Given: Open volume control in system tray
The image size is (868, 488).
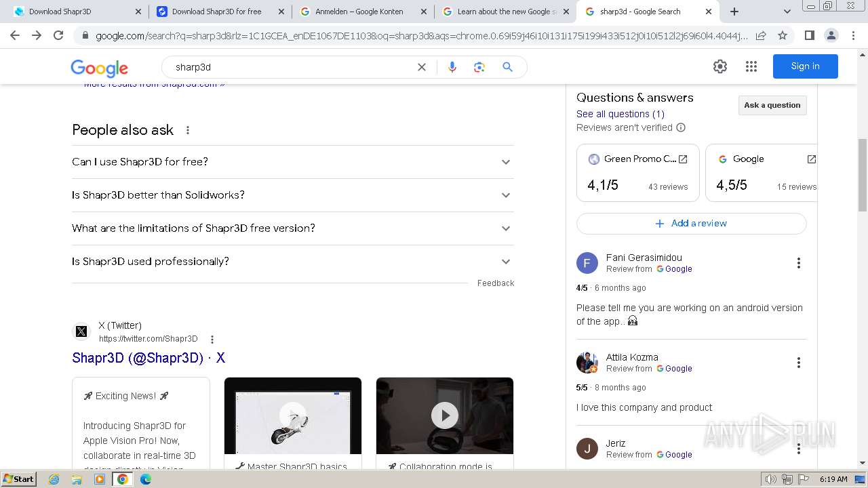Looking at the screenshot, I should (771, 479).
